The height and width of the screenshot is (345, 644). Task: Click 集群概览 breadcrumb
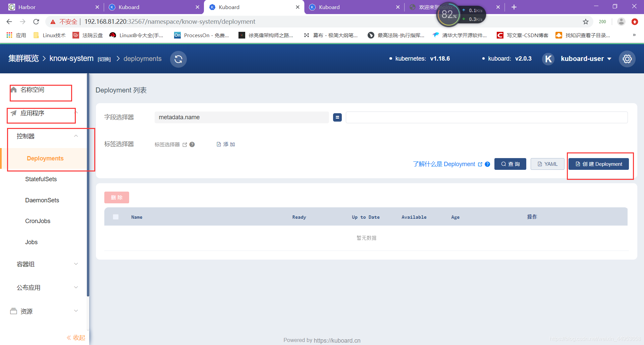pos(23,59)
